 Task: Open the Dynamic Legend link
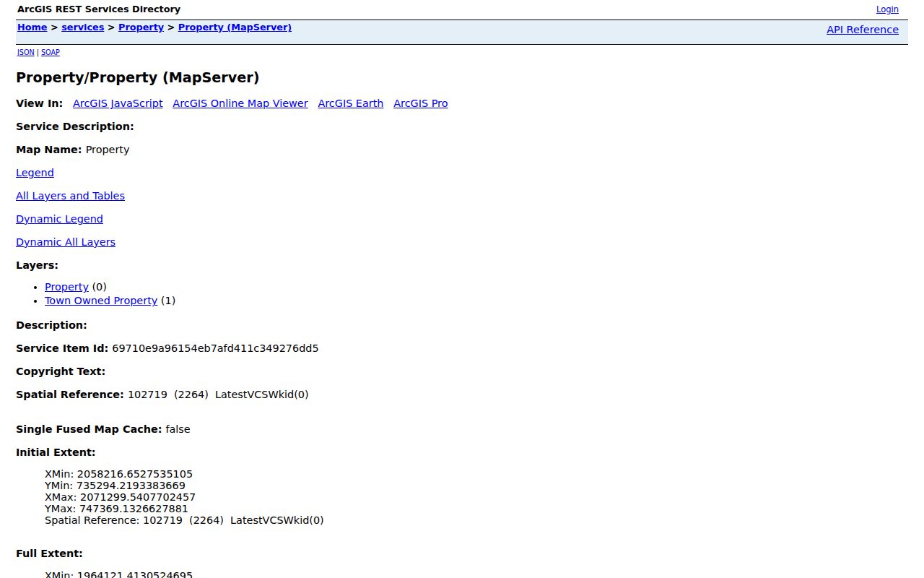coord(59,219)
